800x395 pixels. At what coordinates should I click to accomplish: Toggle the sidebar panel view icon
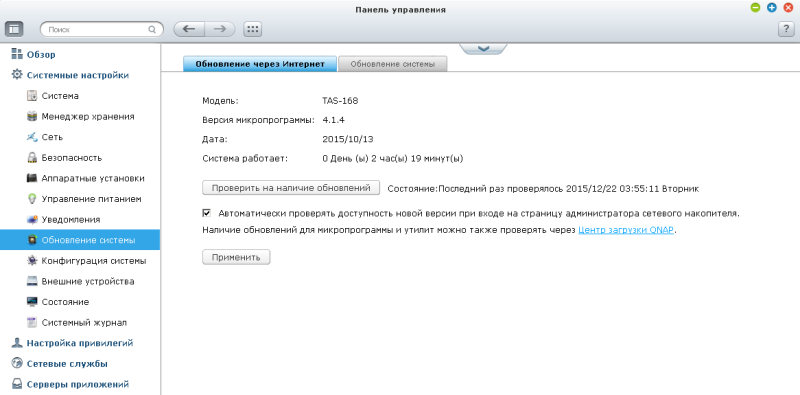coord(14,29)
